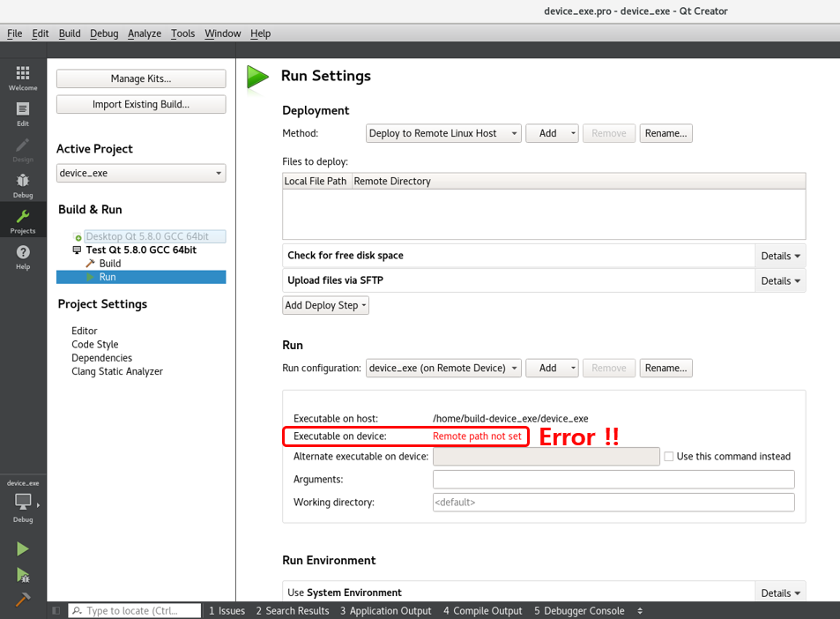This screenshot has width=840, height=619.
Task: Open the Edit menu
Action: click(x=41, y=34)
